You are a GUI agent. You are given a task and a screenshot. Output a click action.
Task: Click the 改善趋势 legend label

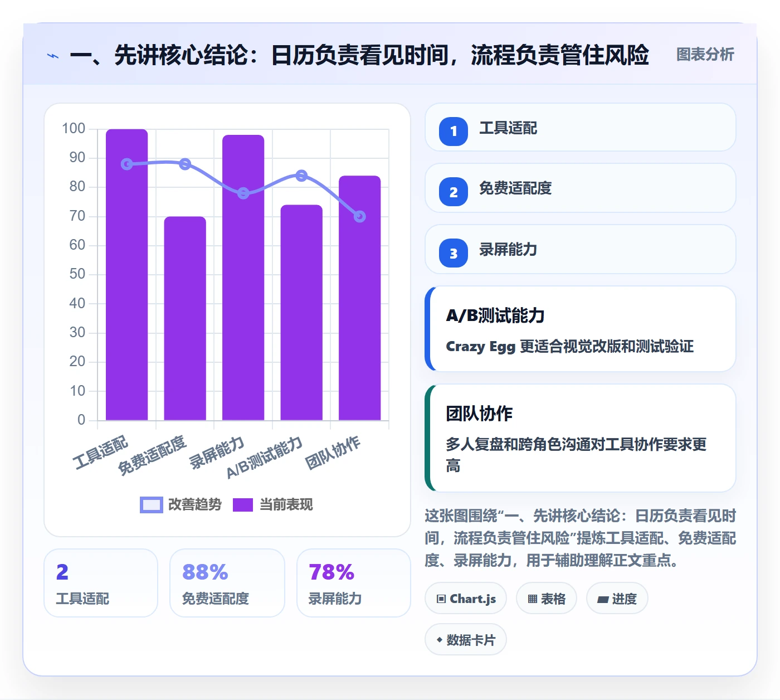(x=195, y=505)
